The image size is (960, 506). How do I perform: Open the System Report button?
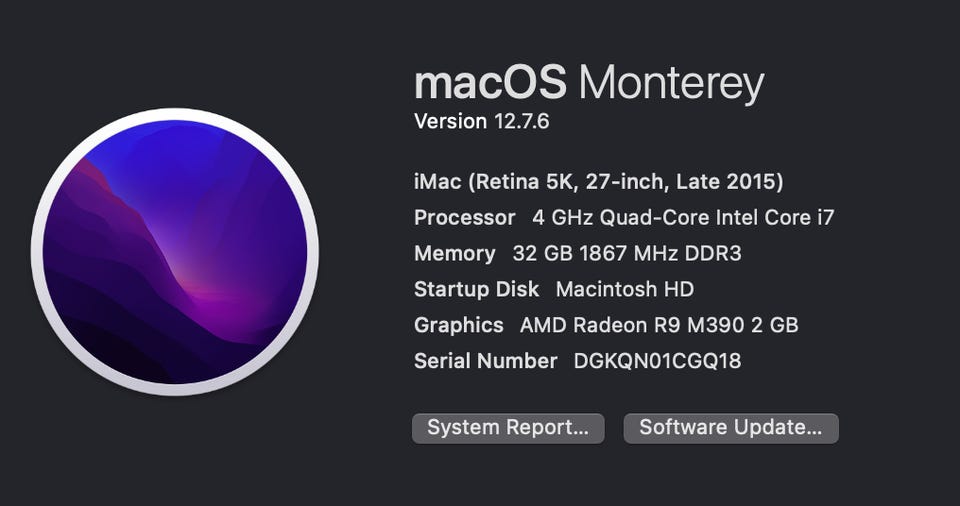pos(508,428)
